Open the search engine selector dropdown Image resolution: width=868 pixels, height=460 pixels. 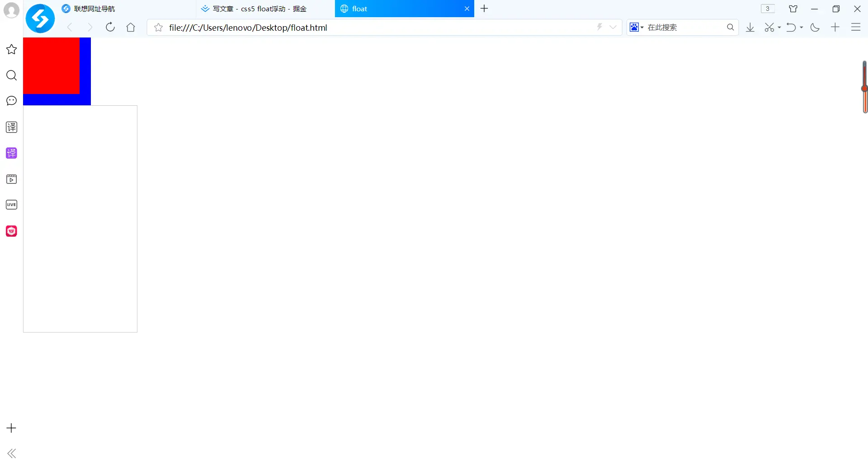(x=637, y=27)
